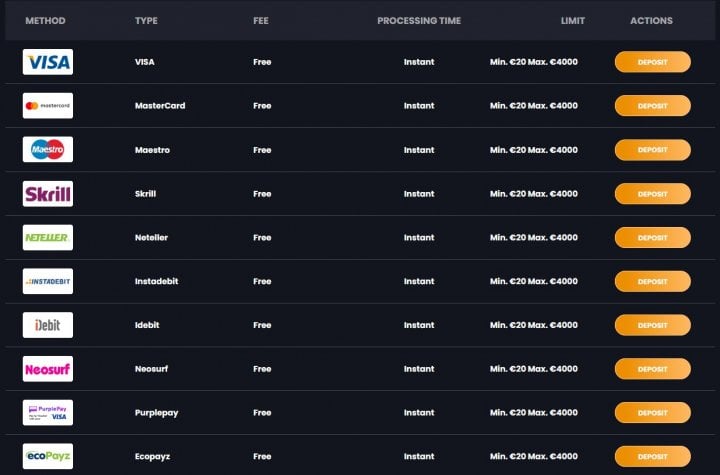Select the Neteller logo icon
720x475 pixels.
[48, 238]
